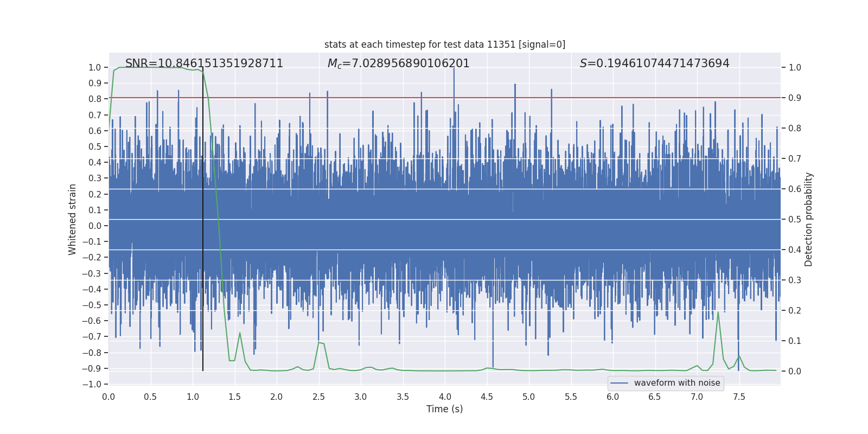Viewport: 868px width, 434px height.
Task: Click the Detection probability tick label 0.7
Action: pos(795,158)
